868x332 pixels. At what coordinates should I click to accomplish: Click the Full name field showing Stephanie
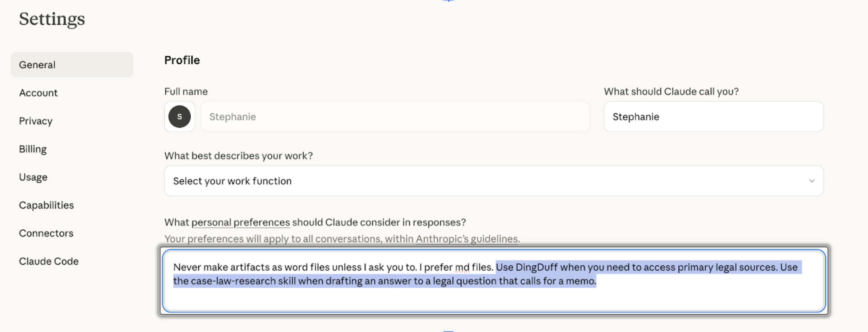click(x=394, y=117)
